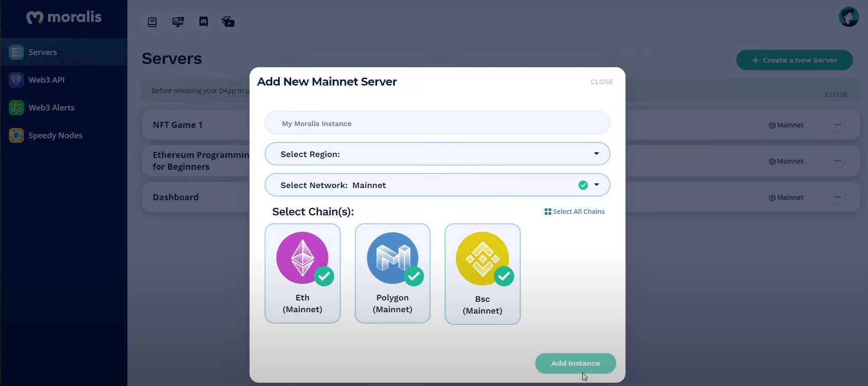
Task: Click Create a new Server button
Action: point(794,60)
